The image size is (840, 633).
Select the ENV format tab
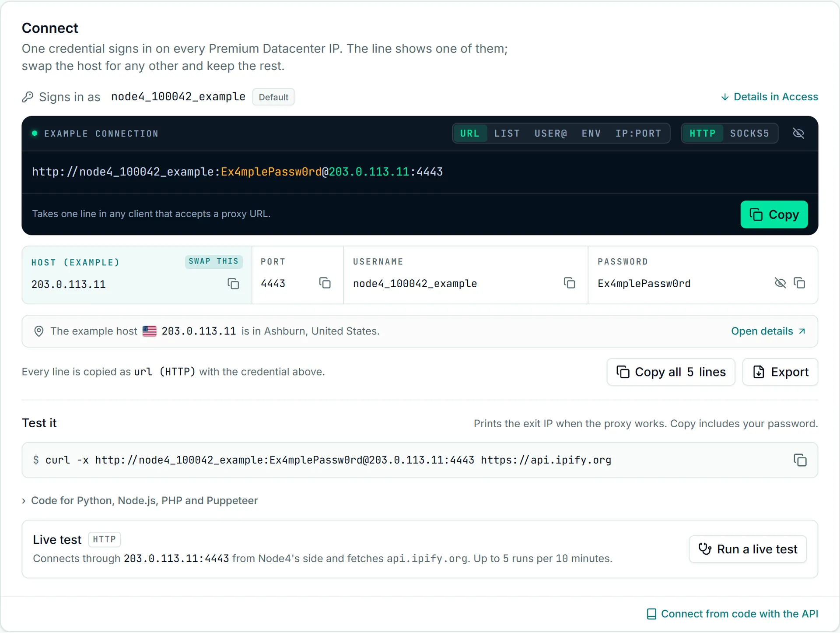pos(591,134)
